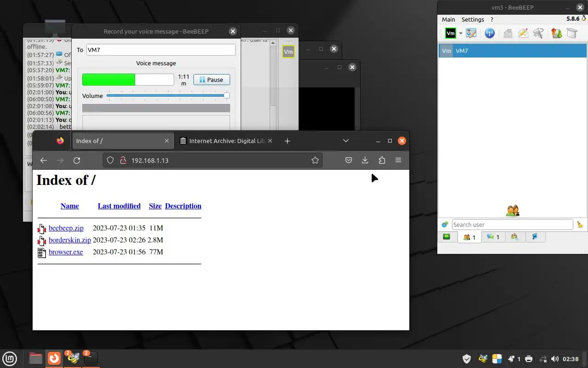Click the Firefox forward arrow

60,160
